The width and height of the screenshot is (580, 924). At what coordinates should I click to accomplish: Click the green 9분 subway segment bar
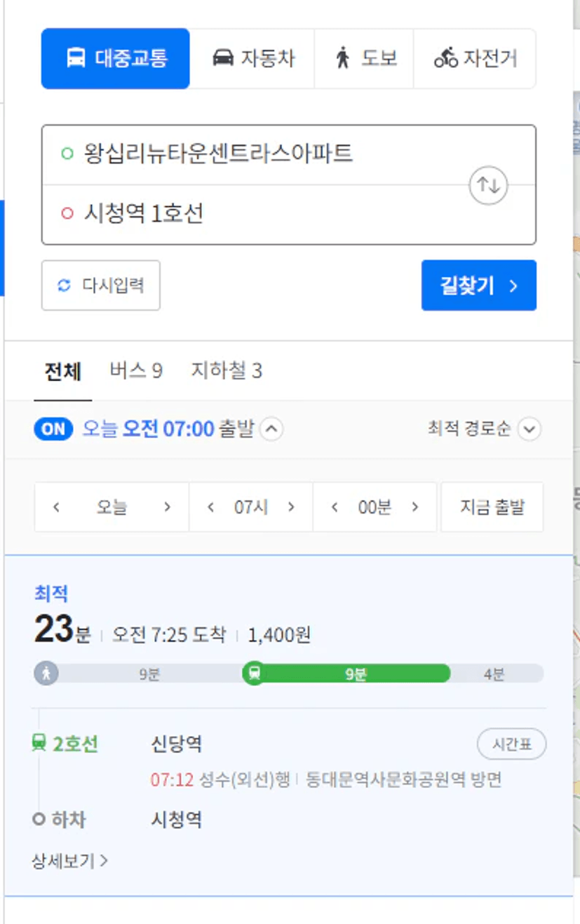coord(356,674)
